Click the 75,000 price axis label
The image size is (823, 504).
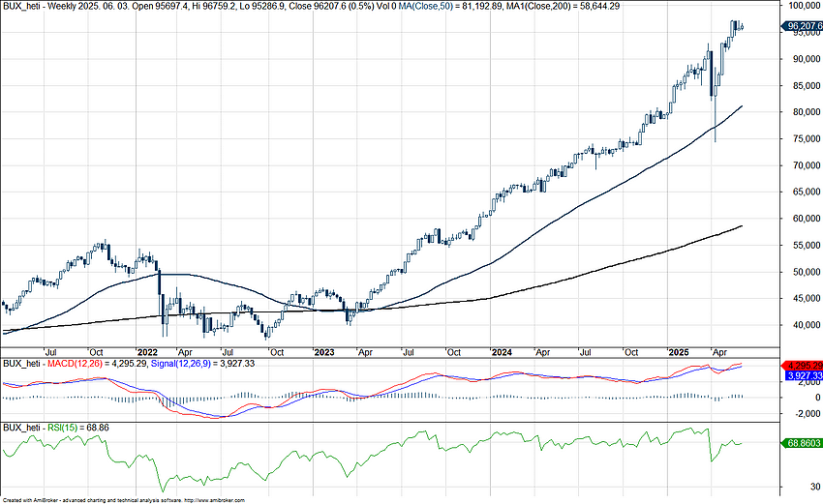(x=807, y=139)
